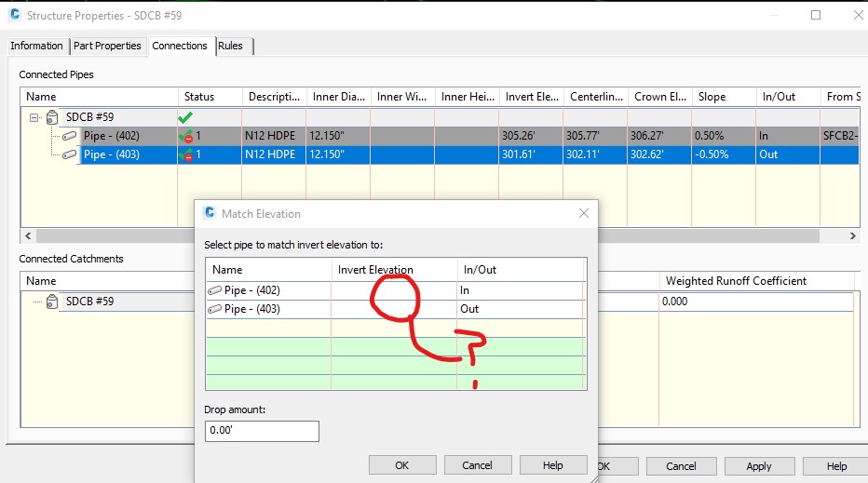Click the In cell in Match Elevation list
Image resolution: width=868 pixels, height=483 pixels.
pyautogui.click(x=521, y=290)
